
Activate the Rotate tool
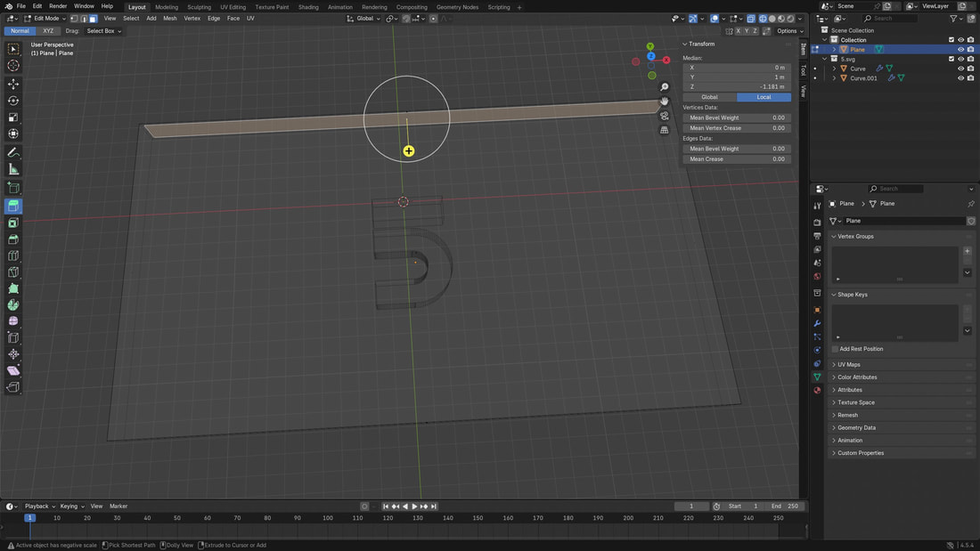click(x=13, y=101)
